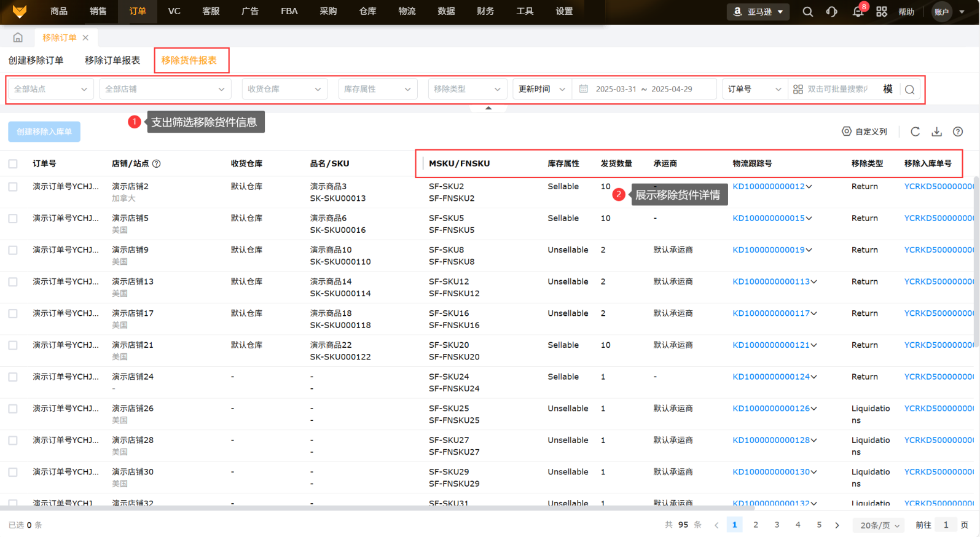Switch to the 移除订单报表 tab

tap(112, 60)
